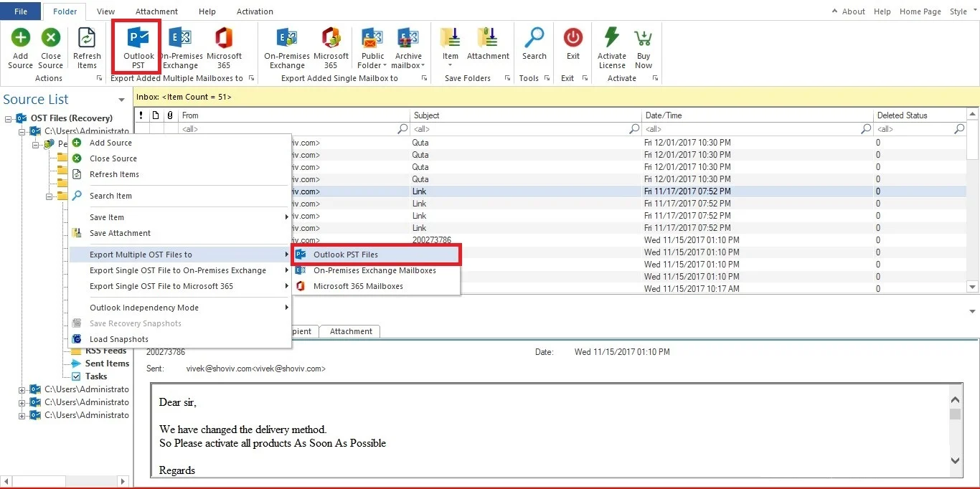Click the Date/Time filter input field
980x489 pixels.
point(758,129)
